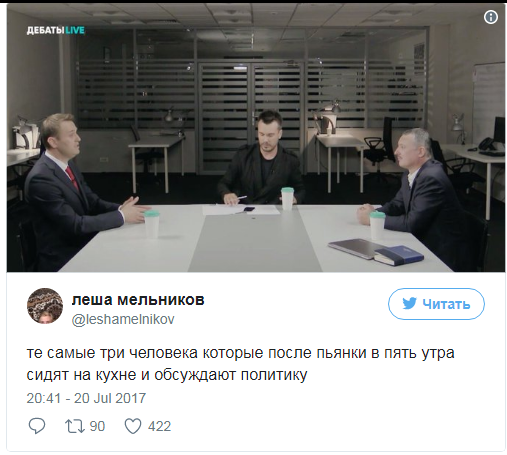The image size is (507, 455).
Task: Click the first line of tweet text
Action: pyautogui.click(x=240, y=353)
